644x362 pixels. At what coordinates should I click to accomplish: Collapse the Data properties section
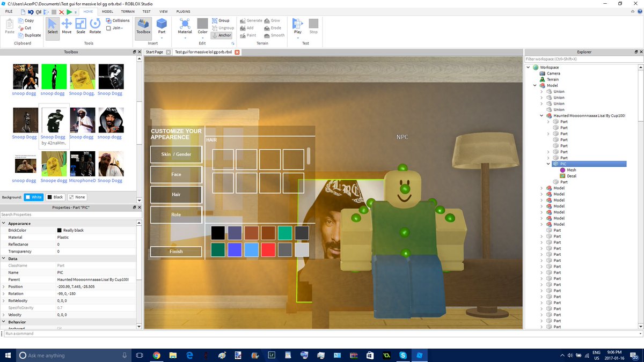coord(4,258)
